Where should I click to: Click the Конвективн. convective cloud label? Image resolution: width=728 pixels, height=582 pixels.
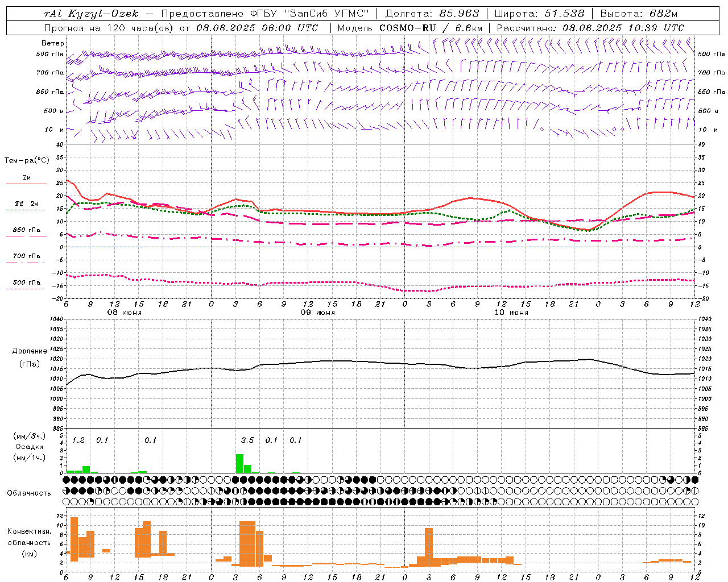coord(30,531)
